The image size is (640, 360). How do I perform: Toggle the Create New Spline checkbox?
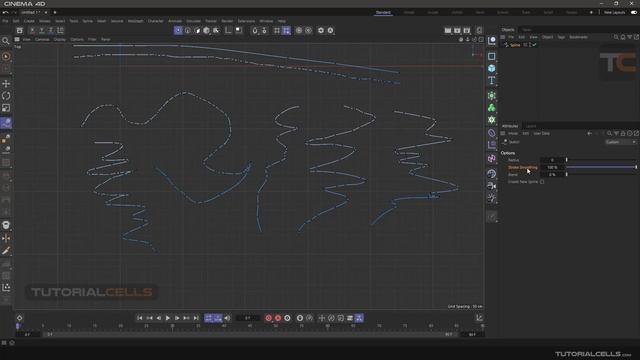pyautogui.click(x=542, y=182)
